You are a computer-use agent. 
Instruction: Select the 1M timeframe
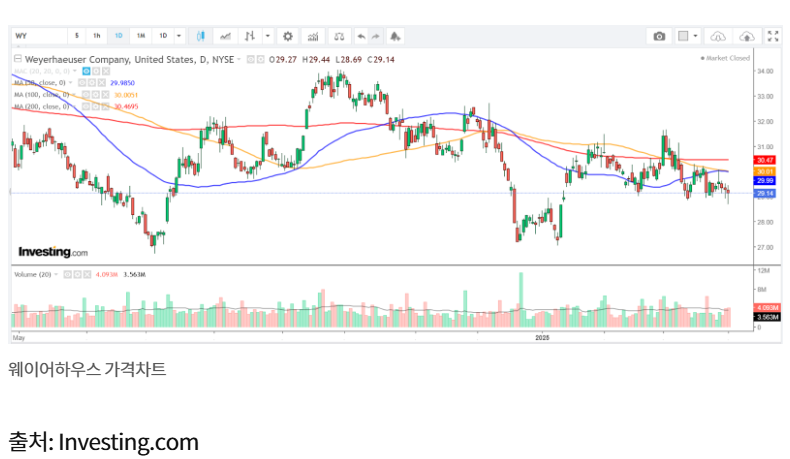point(141,36)
